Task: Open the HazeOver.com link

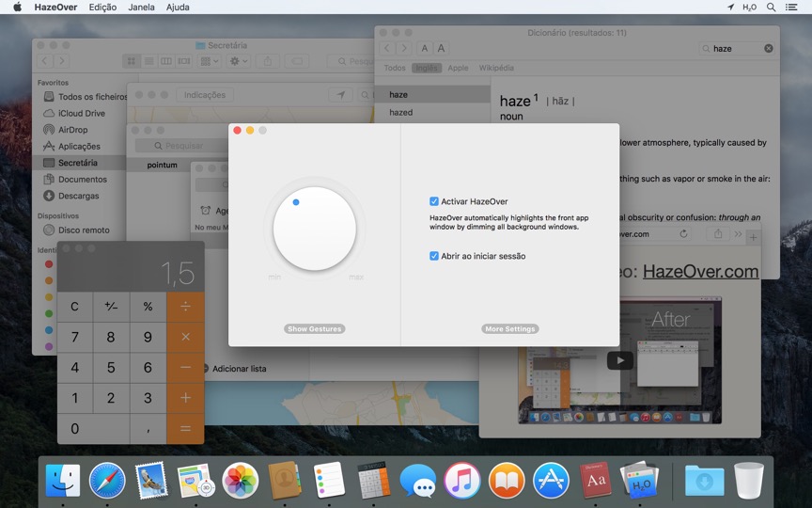Action: (x=701, y=272)
